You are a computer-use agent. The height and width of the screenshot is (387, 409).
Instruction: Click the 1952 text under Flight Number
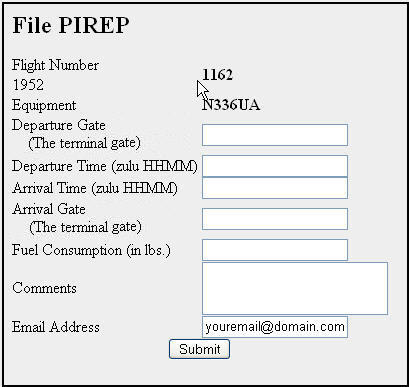coord(28,85)
